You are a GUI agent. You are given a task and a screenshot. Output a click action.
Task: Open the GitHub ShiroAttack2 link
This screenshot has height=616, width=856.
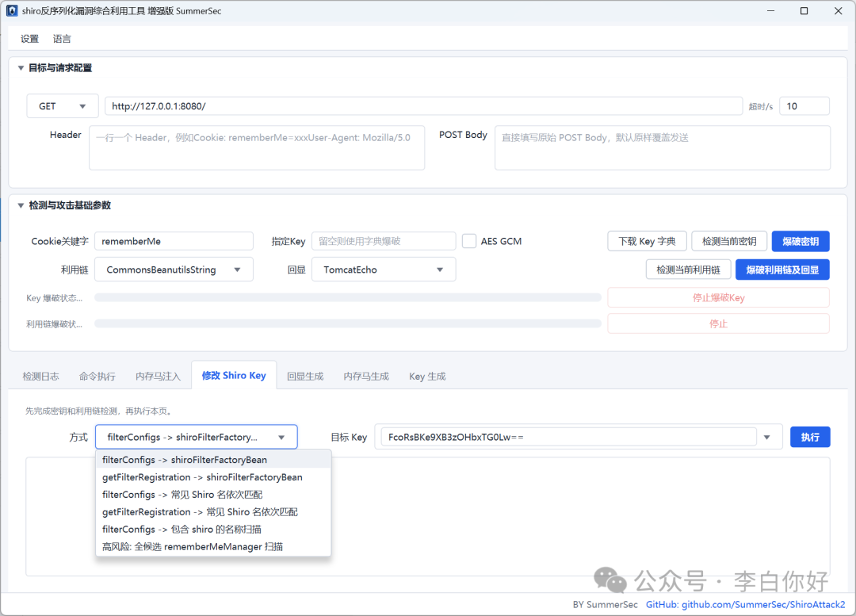[746, 605]
